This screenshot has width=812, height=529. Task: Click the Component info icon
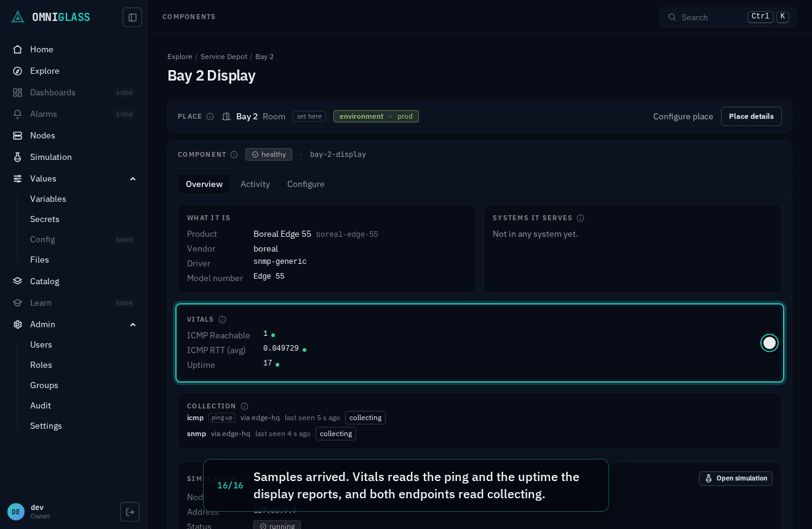click(234, 154)
